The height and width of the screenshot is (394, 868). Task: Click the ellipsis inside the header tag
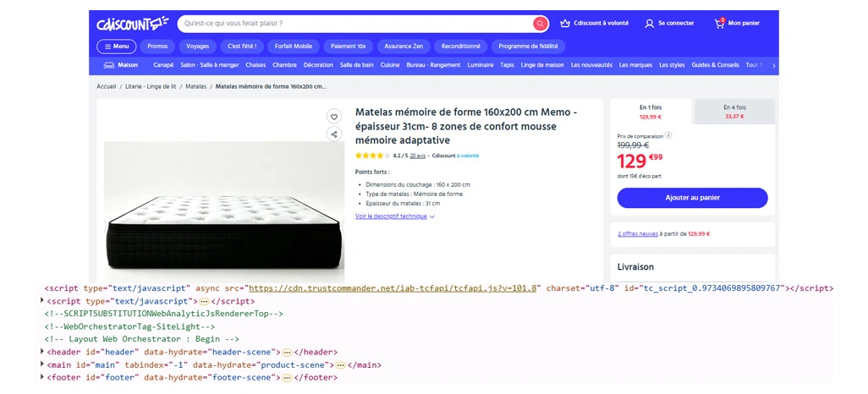[287, 353]
